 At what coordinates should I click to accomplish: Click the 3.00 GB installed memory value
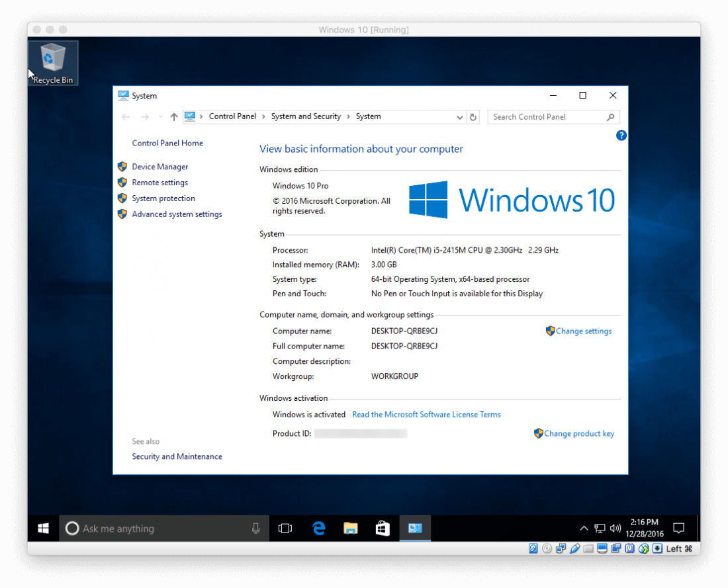[x=384, y=265]
